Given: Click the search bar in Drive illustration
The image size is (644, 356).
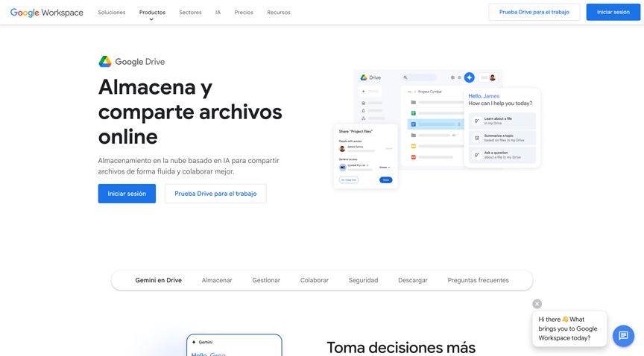Looking at the screenshot, I should click(x=418, y=77).
